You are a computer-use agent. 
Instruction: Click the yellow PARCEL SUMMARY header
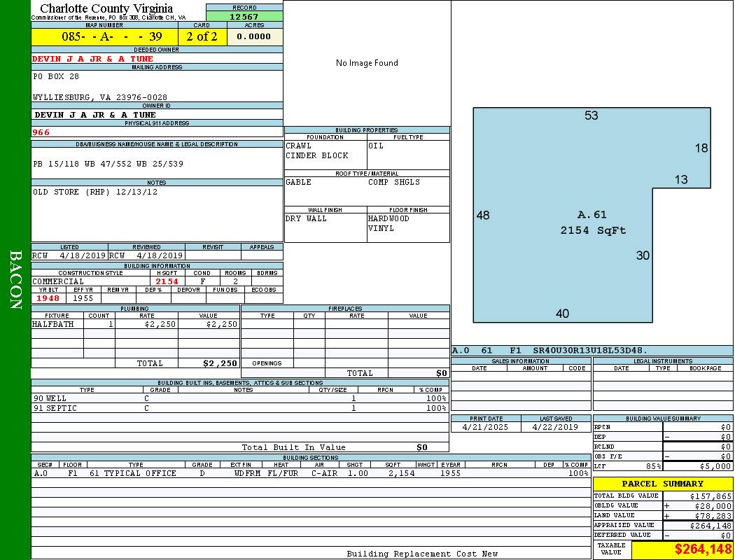tap(662, 484)
